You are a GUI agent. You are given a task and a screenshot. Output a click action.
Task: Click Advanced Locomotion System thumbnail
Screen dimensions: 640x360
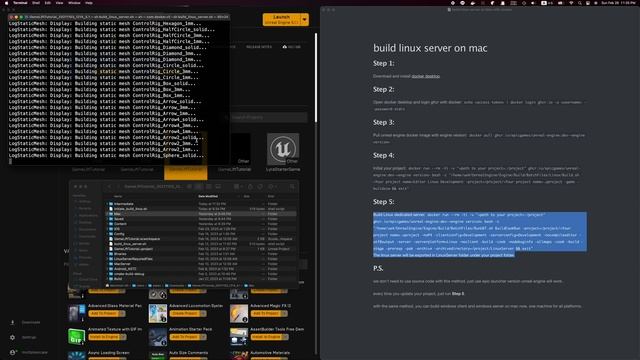[x=158, y=313]
